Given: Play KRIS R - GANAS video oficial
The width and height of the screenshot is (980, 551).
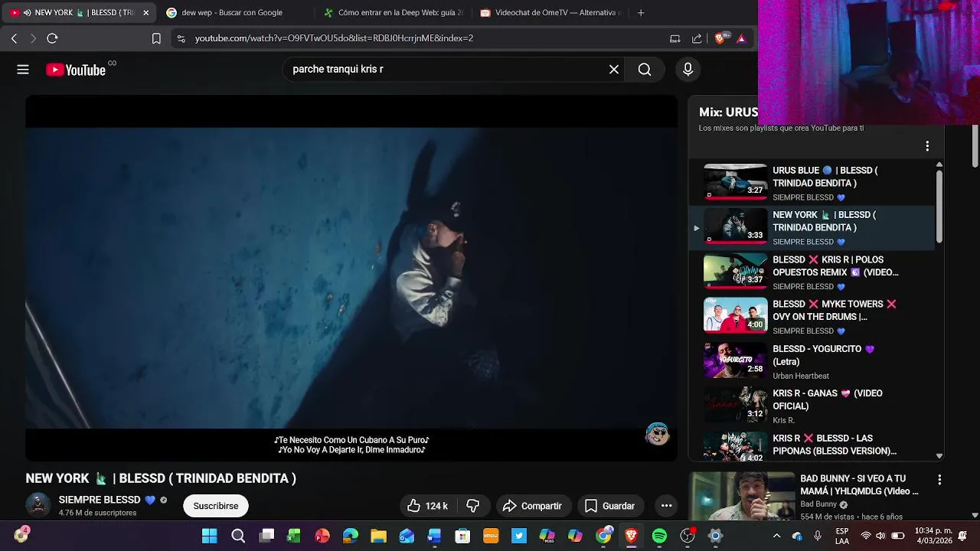Looking at the screenshot, I should pyautogui.click(x=812, y=406).
